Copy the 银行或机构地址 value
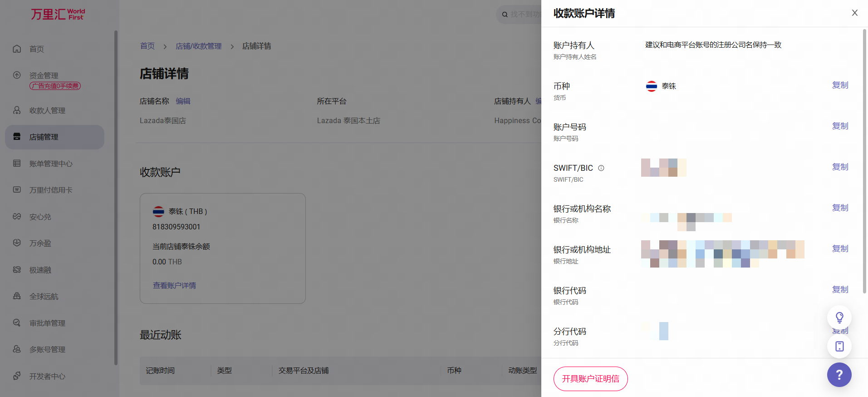The height and width of the screenshot is (397, 868). pos(840,249)
